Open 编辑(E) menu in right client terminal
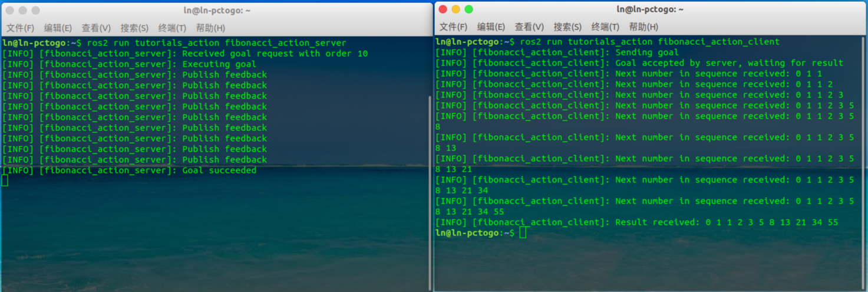Viewport: 868px width, 292px height. [491, 27]
